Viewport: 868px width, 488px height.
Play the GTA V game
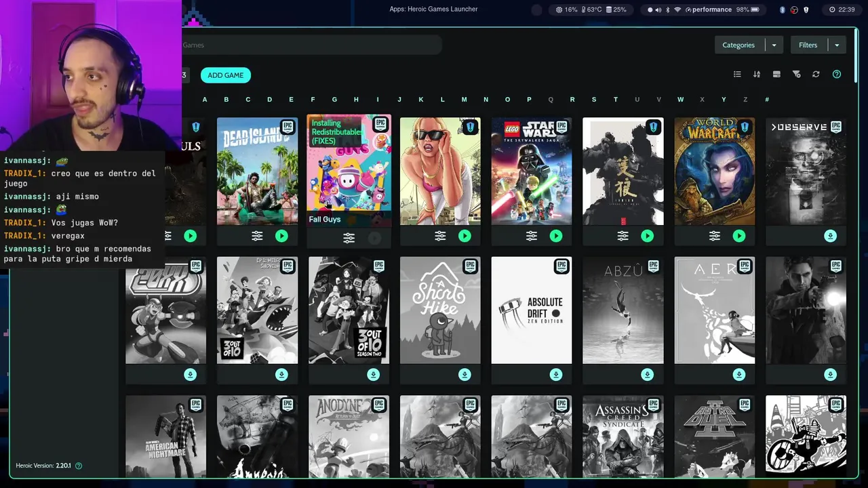pyautogui.click(x=465, y=236)
